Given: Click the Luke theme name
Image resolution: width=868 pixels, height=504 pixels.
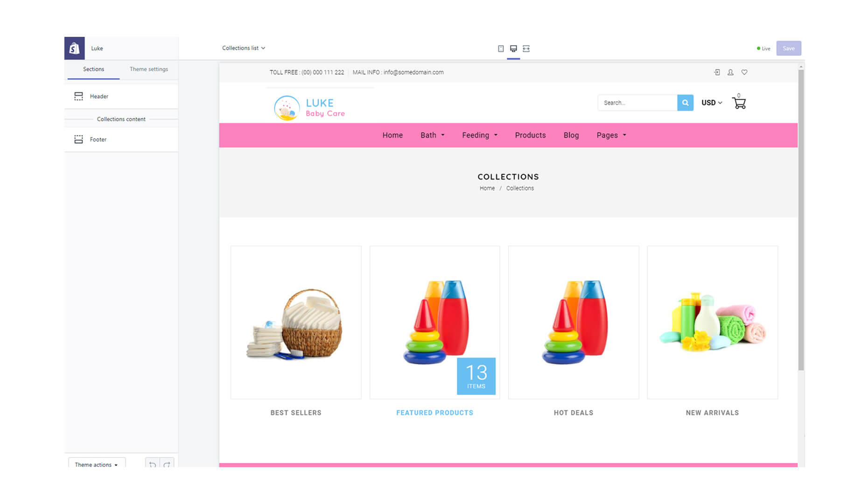Looking at the screenshot, I should pos(97,48).
